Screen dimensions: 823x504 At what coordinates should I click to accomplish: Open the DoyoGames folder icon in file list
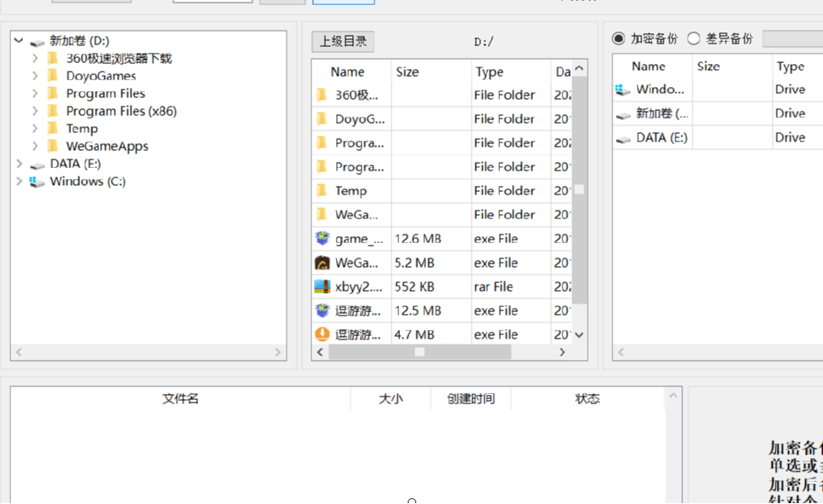point(320,119)
